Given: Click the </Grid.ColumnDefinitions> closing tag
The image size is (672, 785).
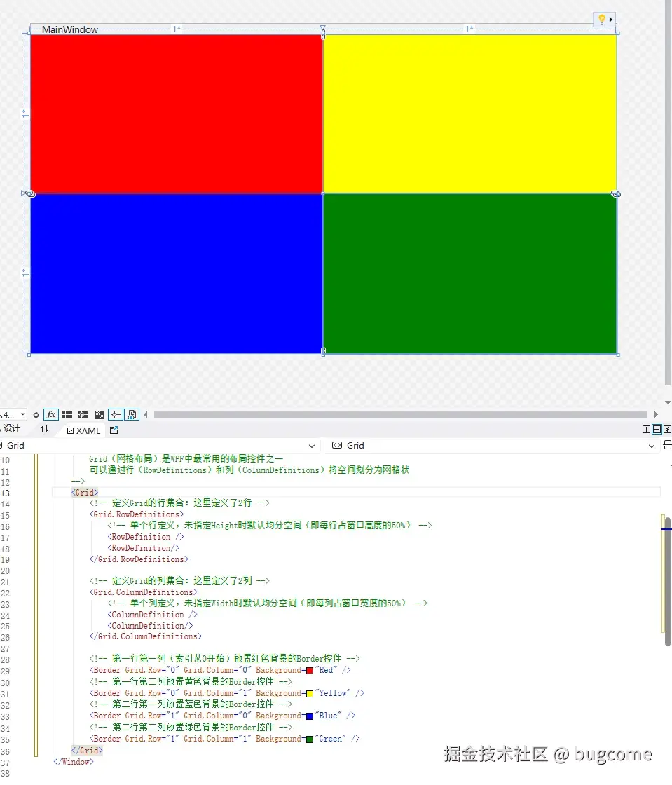Looking at the screenshot, I should point(146,636).
